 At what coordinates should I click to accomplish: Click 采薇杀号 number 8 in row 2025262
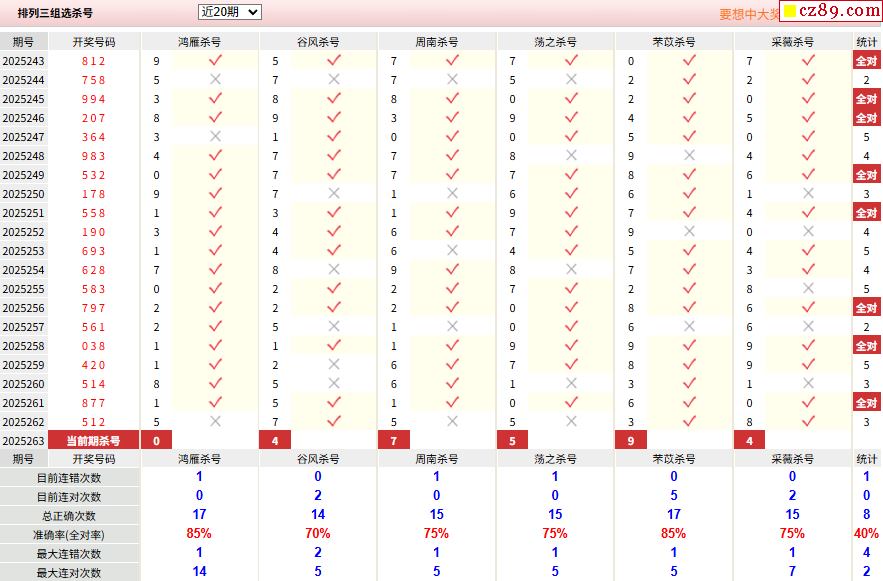click(750, 422)
